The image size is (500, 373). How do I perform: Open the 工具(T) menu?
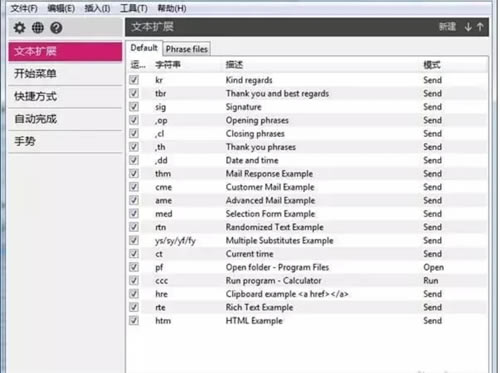pyautogui.click(x=134, y=8)
